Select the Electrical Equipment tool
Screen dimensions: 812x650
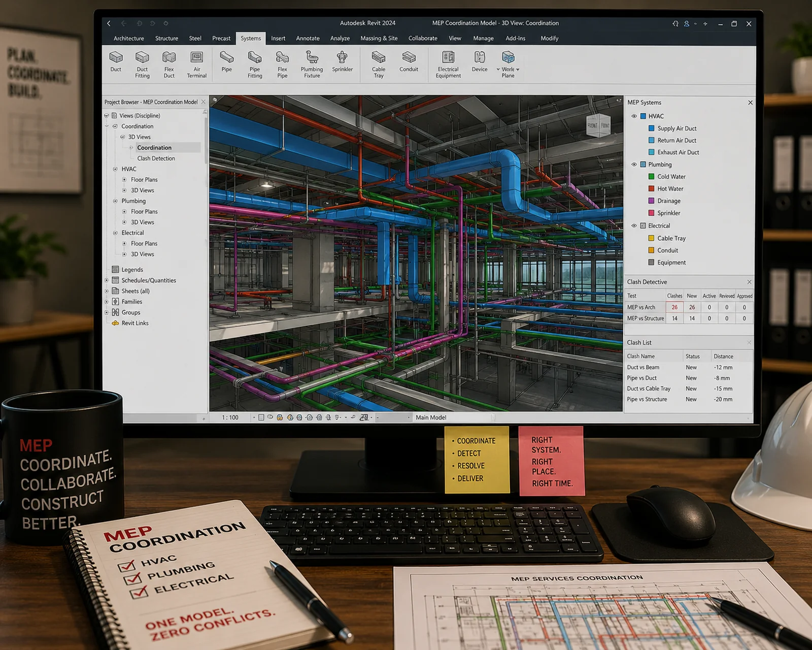[448, 64]
